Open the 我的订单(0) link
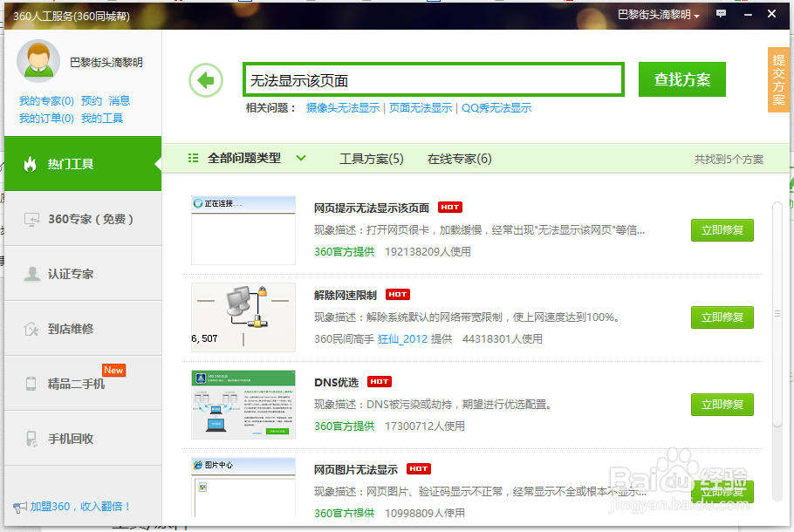Screen dimensions: 794x532 (x=46, y=119)
